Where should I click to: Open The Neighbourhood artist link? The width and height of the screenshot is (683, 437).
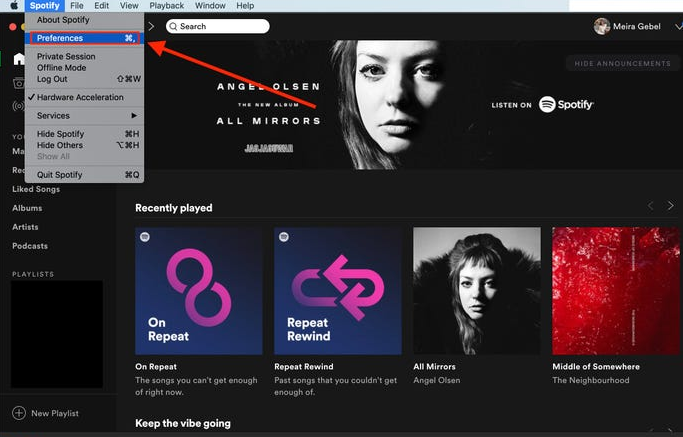click(591, 380)
